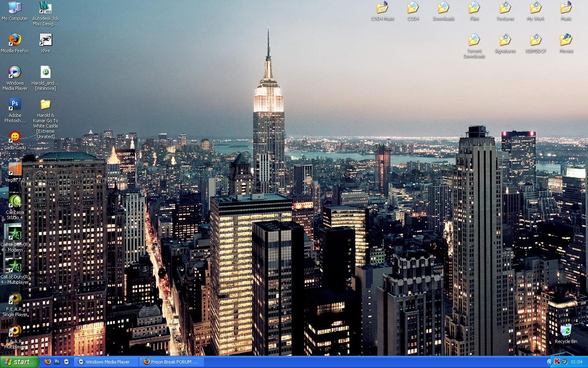Open the Start menu
588x368 pixels.
(x=19, y=362)
